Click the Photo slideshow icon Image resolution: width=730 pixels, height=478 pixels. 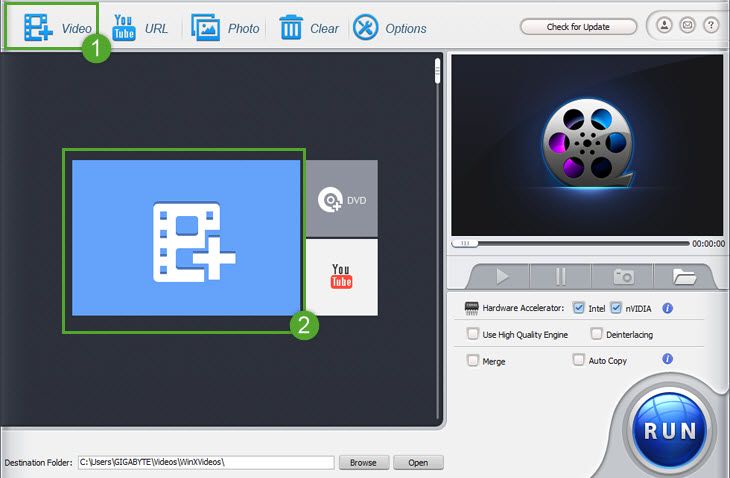(x=206, y=27)
